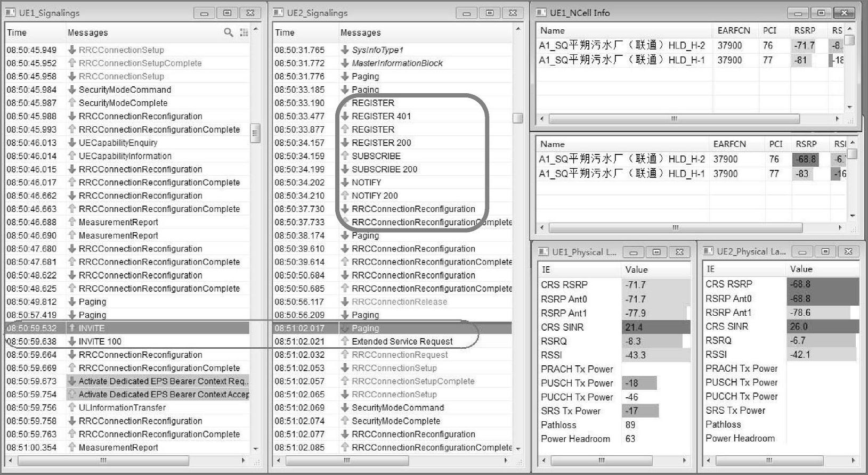Select Activate Dedicated EPS Bearer Context Accept row
The width and height of the screenshot is (868, 475).
tap(127, 395)
